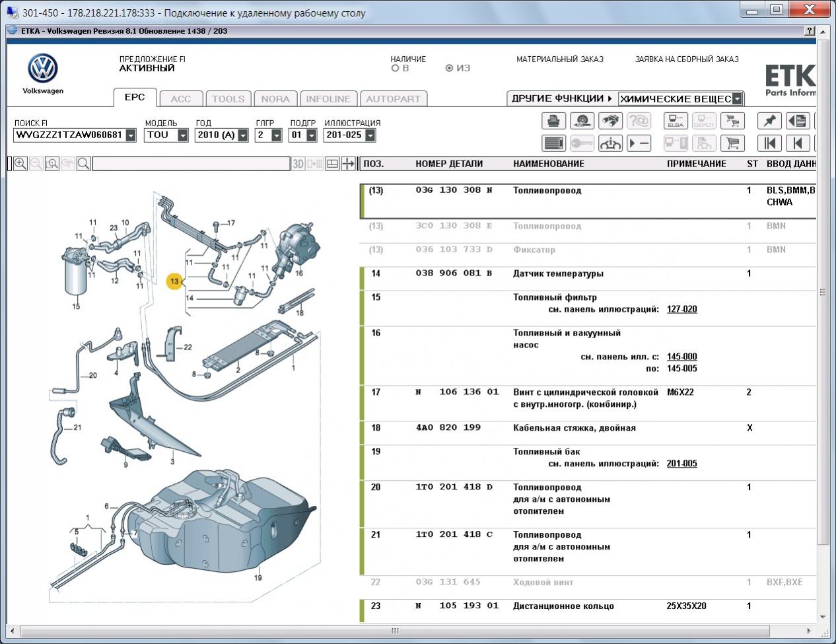Open the ГОД 2010 (A) dropdown
Screen dimensions: 836x644
(243, 135)
